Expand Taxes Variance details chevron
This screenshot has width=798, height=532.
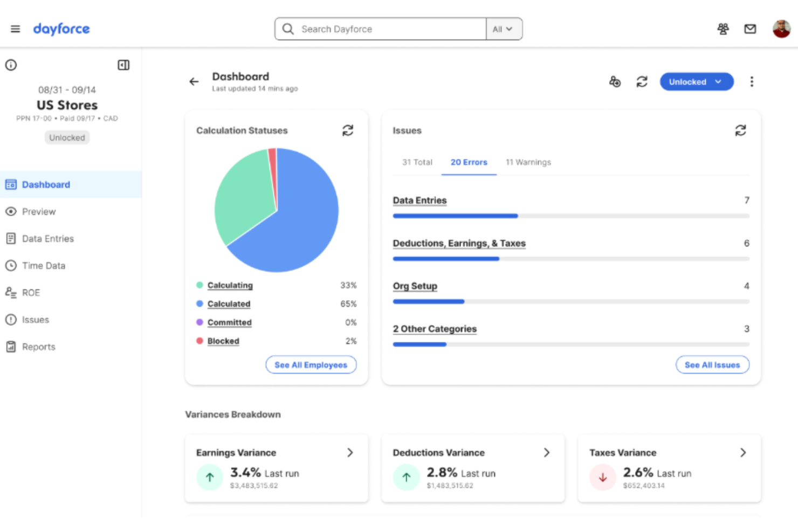pos(743,453)
